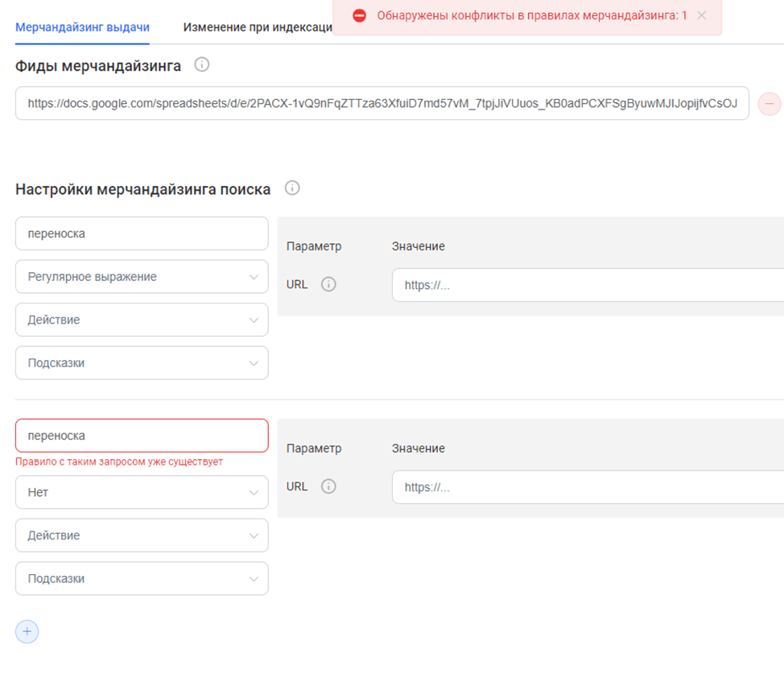This screenshot has height=674, width=784.
Task: Click URL value field in first rule
Action: (x=588, y=285)
